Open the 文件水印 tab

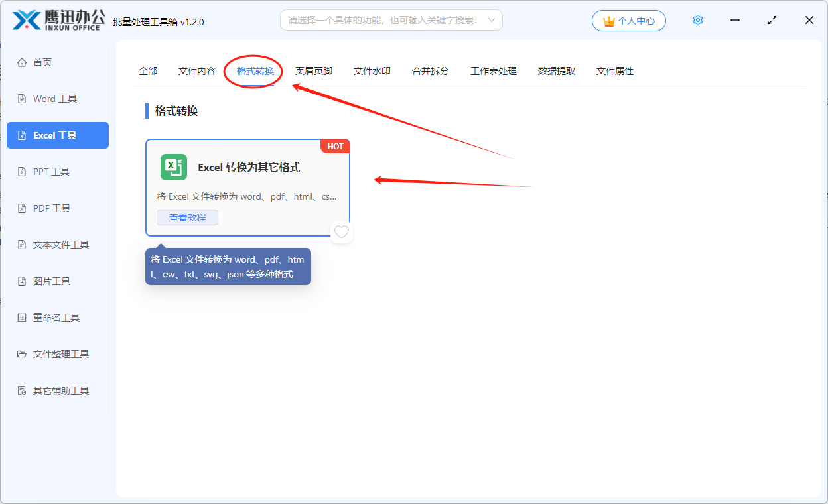(x=372, y=71)
